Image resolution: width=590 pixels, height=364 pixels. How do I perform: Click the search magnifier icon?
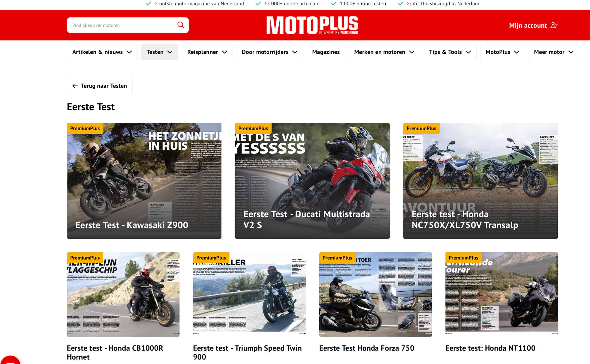[x=181, y=25]
